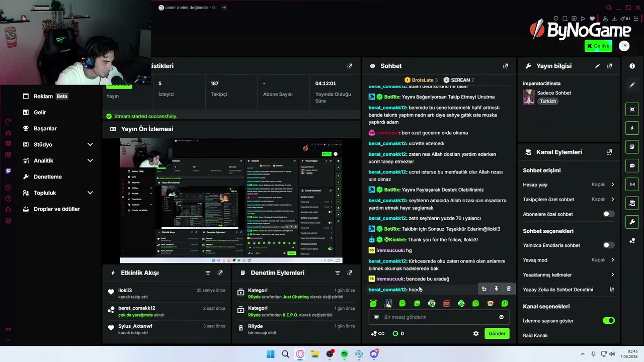Click the pencil edit icon in Yayın bilgisi header
The width and height of the screenshot is (644, 362).
click(597, 66)
